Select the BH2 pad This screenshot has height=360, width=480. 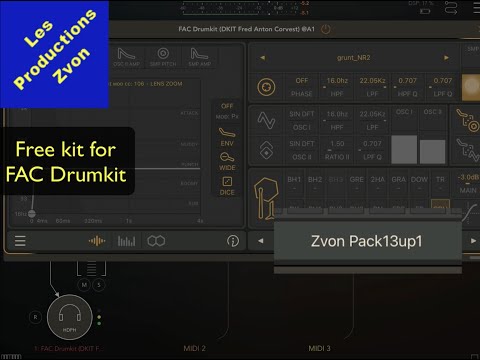(315, 184)
